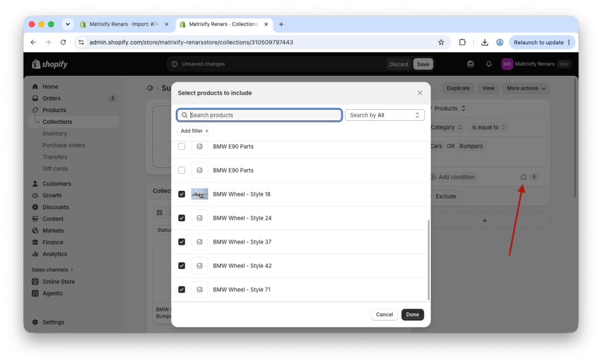Viewport: 602px width, 364px height.
Task: Open Products in the sidebar
Action: (54, 110)
